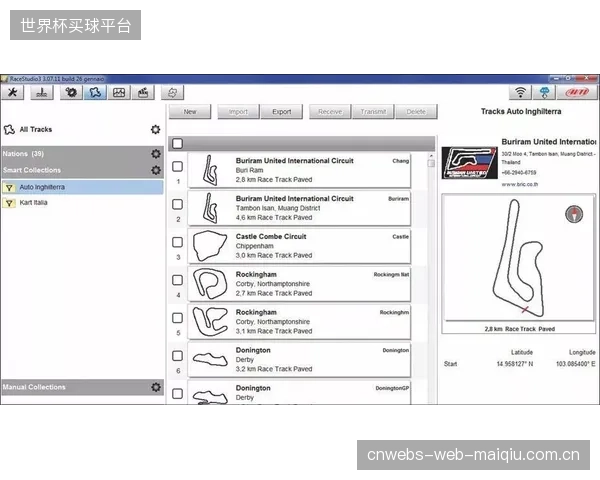600x480 pixels.
Task: Click the Buriram United details title
Action: click(549, 142)
